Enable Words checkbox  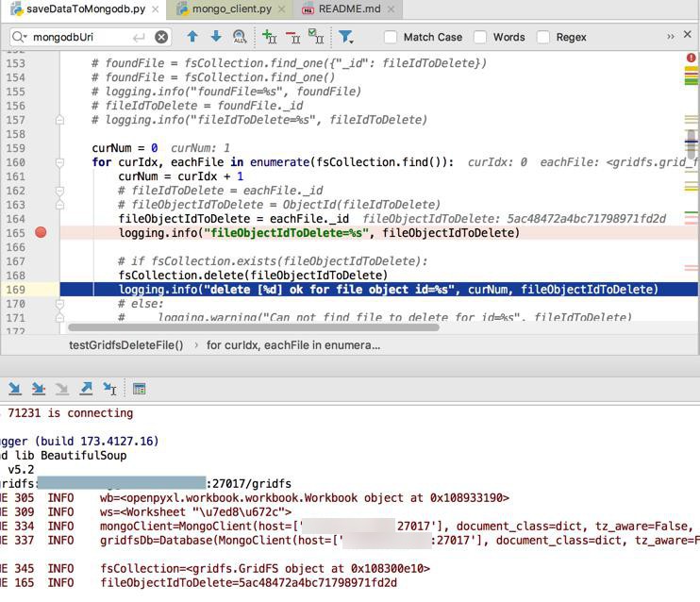pyautogui.click(x=480, y=37)
